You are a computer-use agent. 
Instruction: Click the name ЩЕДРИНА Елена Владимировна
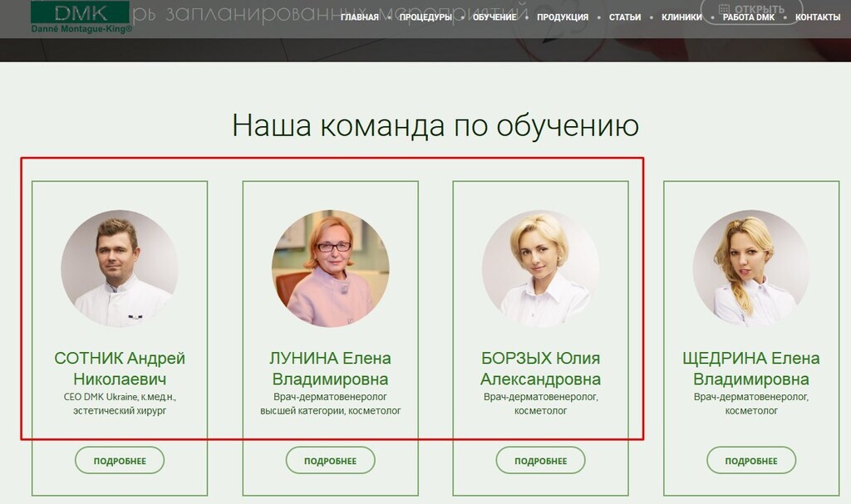tap(751, 369)
